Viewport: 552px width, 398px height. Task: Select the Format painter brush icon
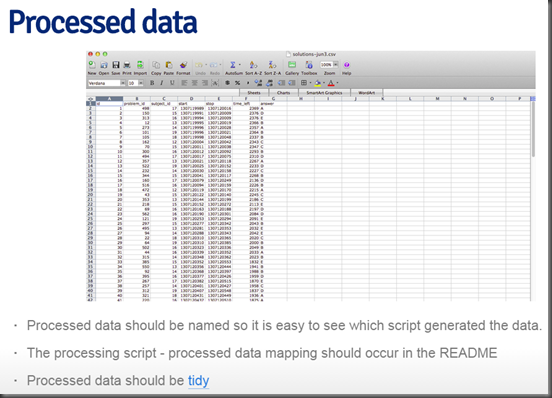pyautogui.click(x=183, y=65)
